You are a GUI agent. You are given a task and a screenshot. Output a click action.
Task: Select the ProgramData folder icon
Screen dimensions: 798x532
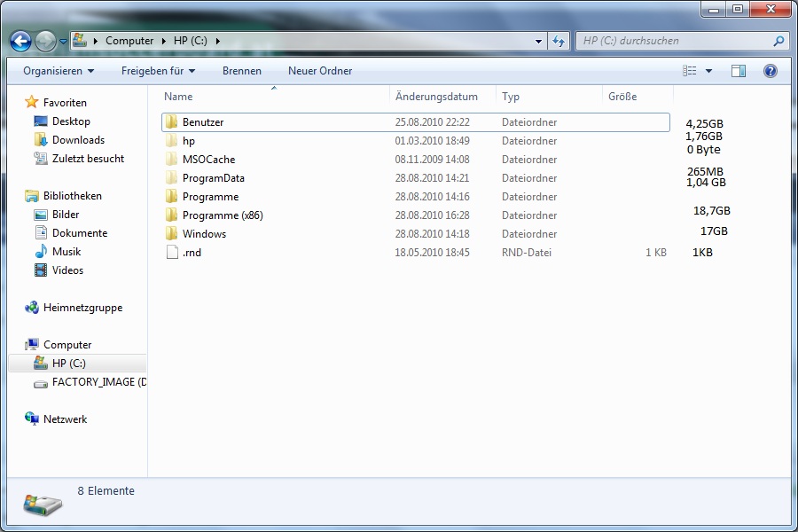click(172, 177)
